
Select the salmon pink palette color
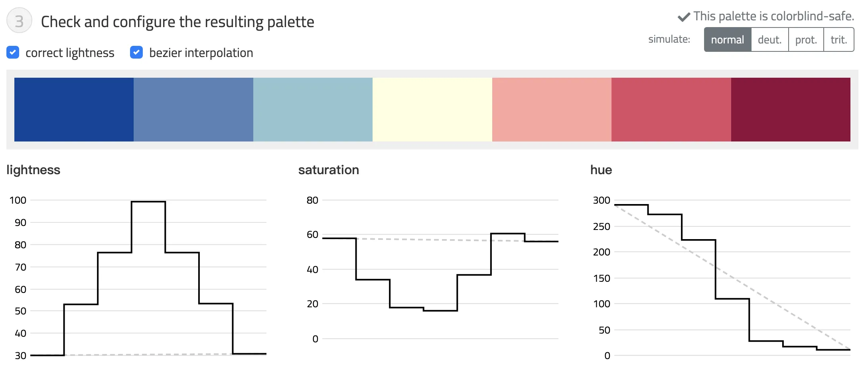551,109
